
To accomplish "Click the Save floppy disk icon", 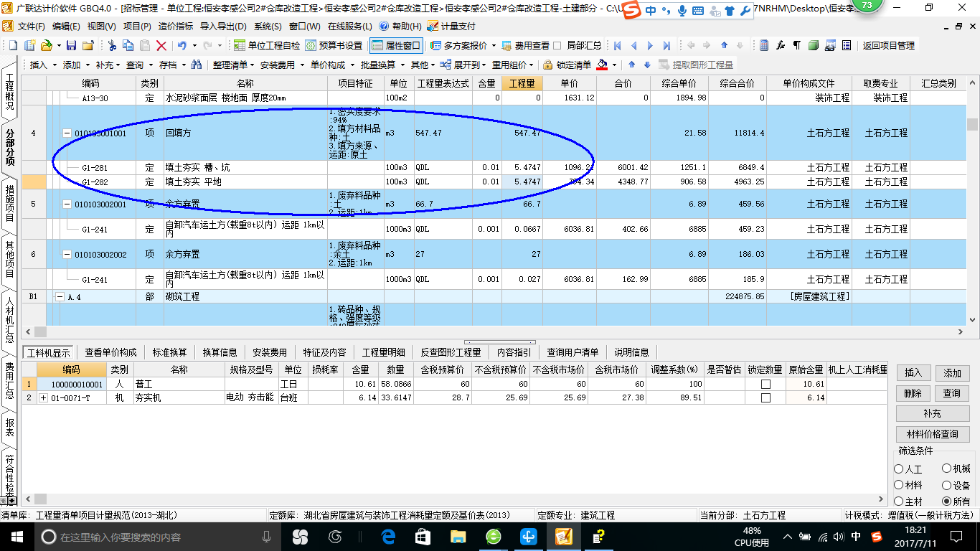I will click(71, 45).
